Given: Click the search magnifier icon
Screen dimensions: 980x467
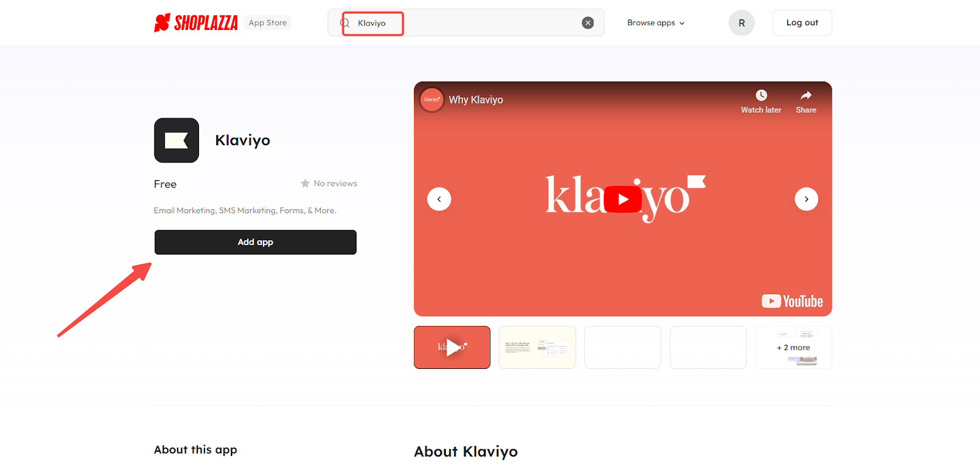Looking at the screenshot, I should [345, 23].
